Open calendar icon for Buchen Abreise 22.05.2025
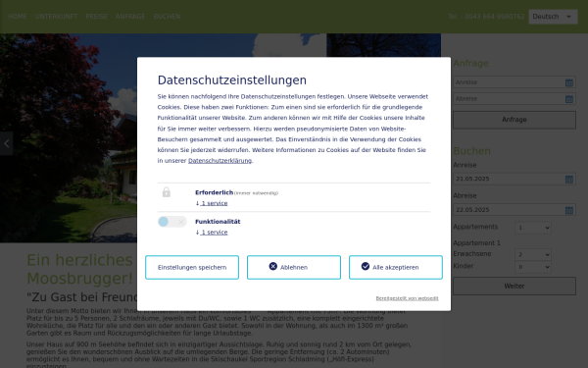 click(568, 210)
